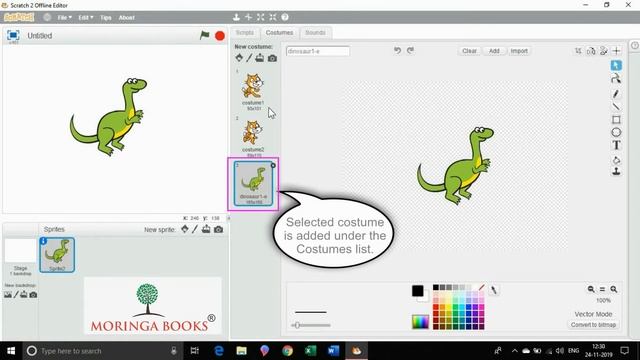Image resolution: width=640 pixels, height=360 pixels.
Task: Click the green flag to run
Action: click(204, 36)
